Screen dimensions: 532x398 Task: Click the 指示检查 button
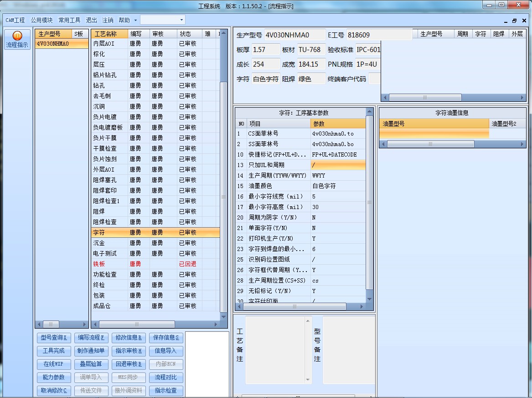click(166, 391)
